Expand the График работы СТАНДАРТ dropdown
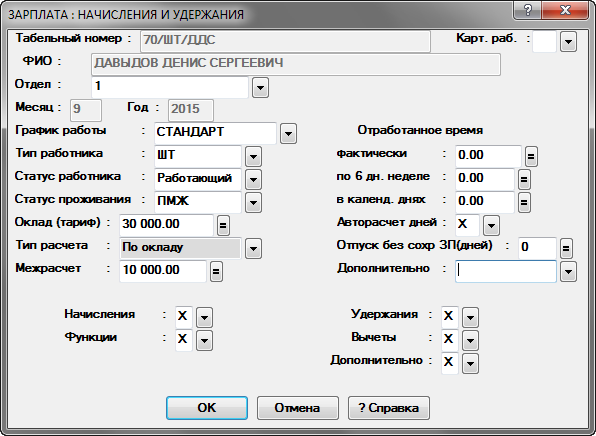596x436 pixels. pos(288,133)
